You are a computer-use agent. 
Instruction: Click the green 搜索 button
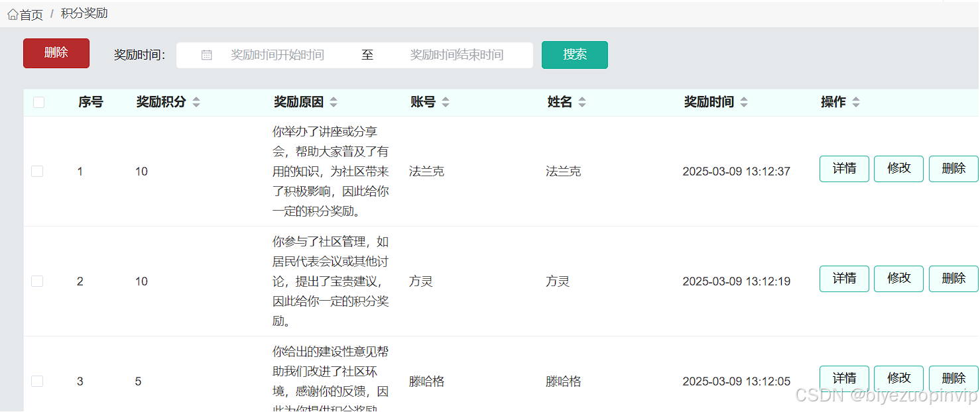tap(575, 55)
